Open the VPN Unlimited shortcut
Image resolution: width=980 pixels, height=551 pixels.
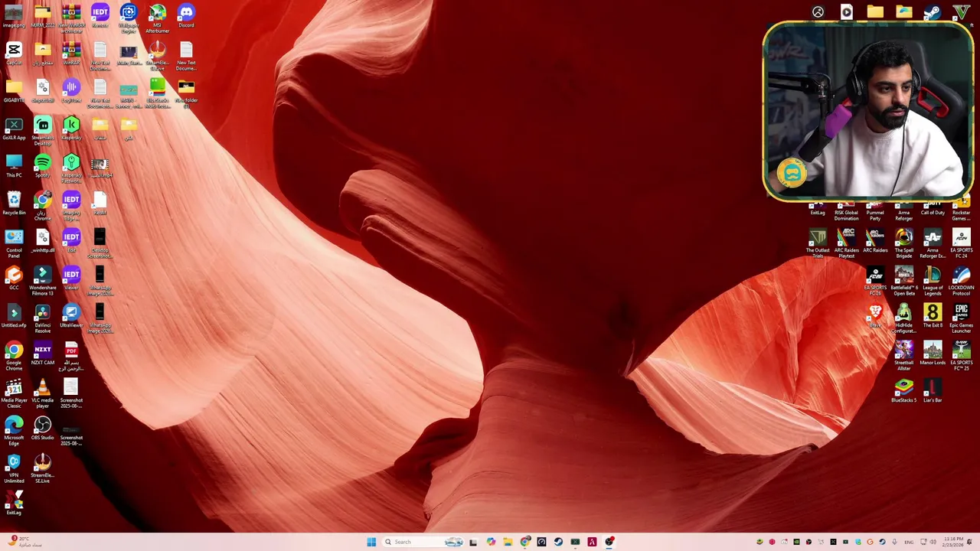(14, 468)
